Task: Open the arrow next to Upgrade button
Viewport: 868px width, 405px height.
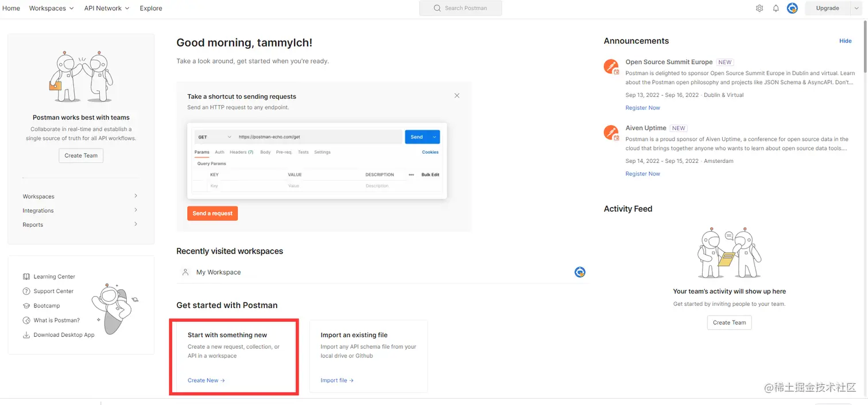Action: click(x=856, y=8)
